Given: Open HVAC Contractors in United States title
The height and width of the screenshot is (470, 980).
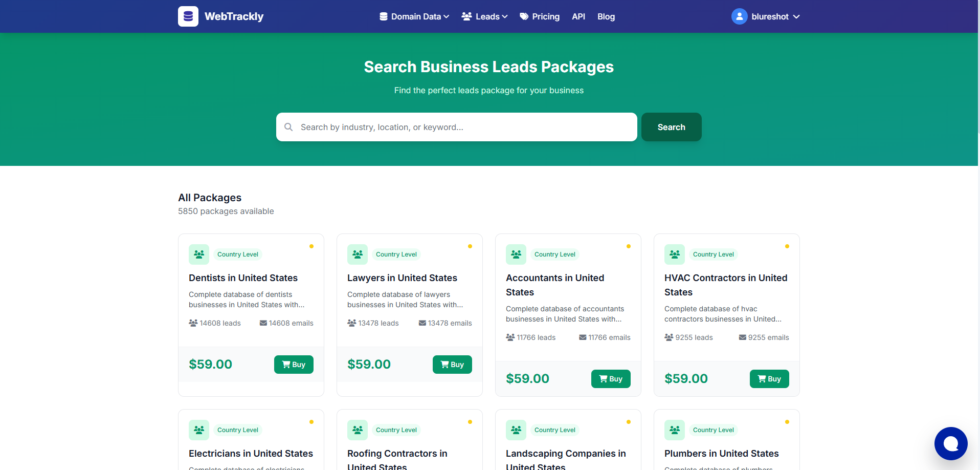Looking at the screenshot, I should point(726,285).
